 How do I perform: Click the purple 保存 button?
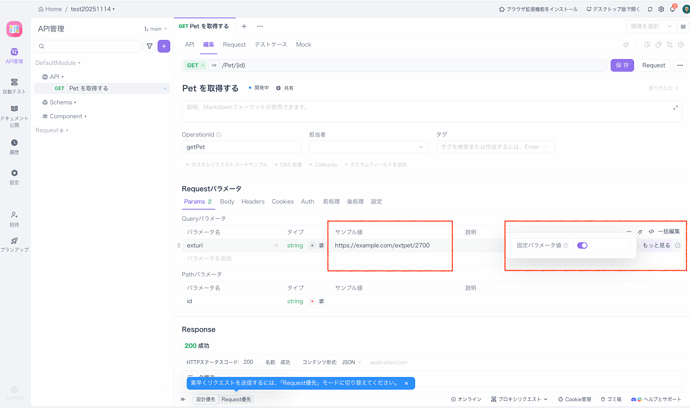pyautogui.click(x=622, y=65)
